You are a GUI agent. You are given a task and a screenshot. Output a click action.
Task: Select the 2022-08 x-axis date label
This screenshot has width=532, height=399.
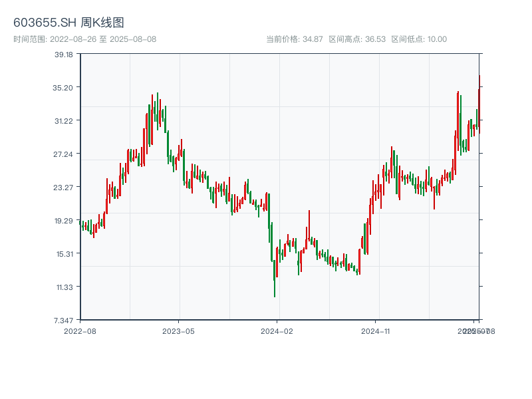click(x=80, y=331)
